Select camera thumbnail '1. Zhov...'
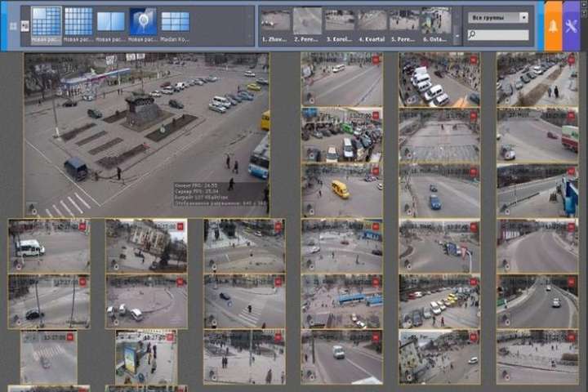The height and width of the screenshot is (392, 588). click(x=275, y=23)
